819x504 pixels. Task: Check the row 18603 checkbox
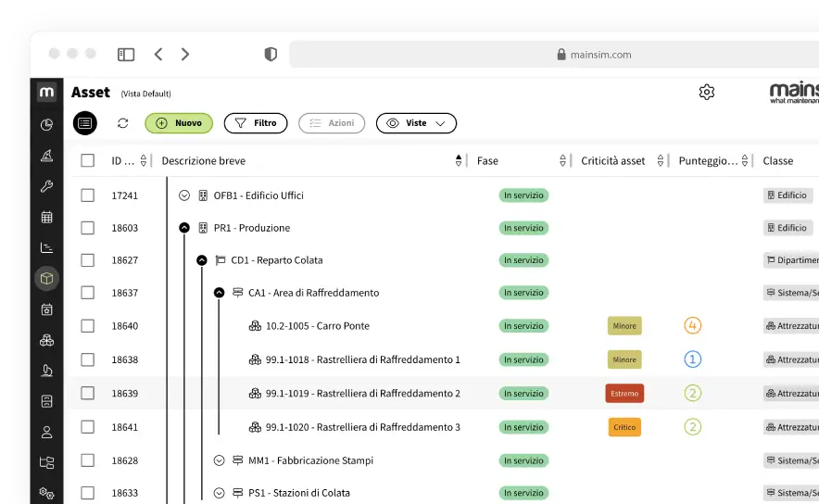pyautogui.click(x=88, y=228)
